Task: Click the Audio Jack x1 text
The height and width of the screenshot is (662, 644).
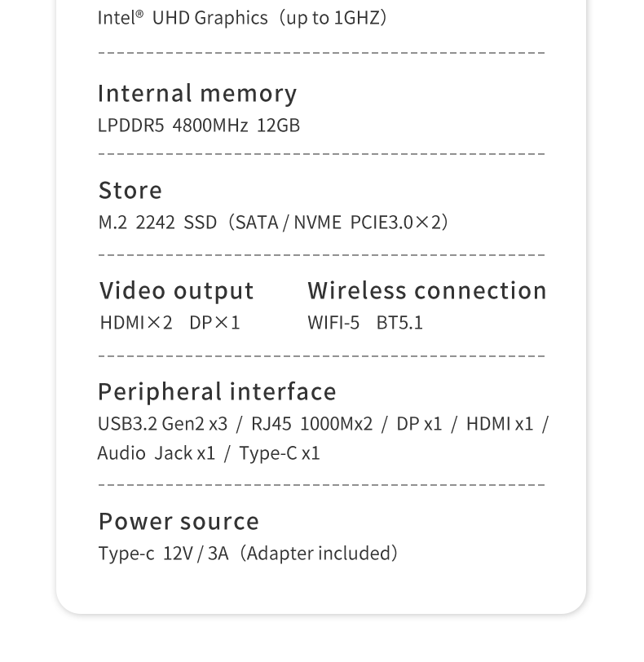Action: click(157, 453)
